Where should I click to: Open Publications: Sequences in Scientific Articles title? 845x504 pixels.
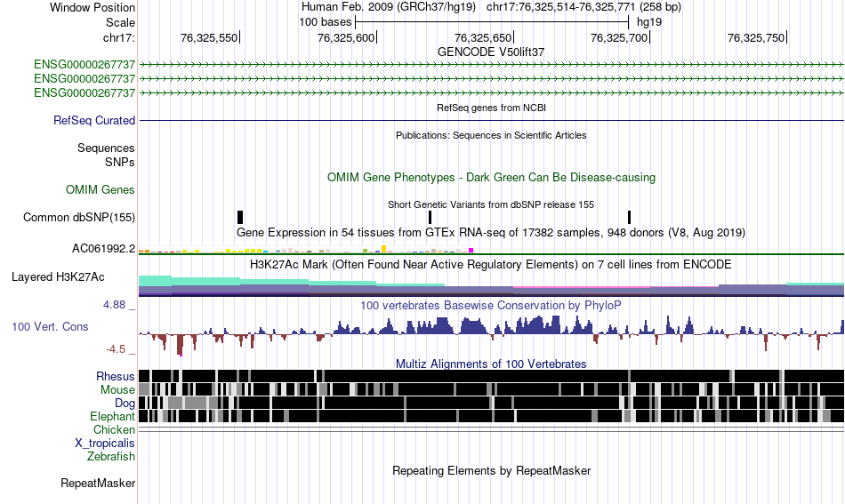pos(491,135)
